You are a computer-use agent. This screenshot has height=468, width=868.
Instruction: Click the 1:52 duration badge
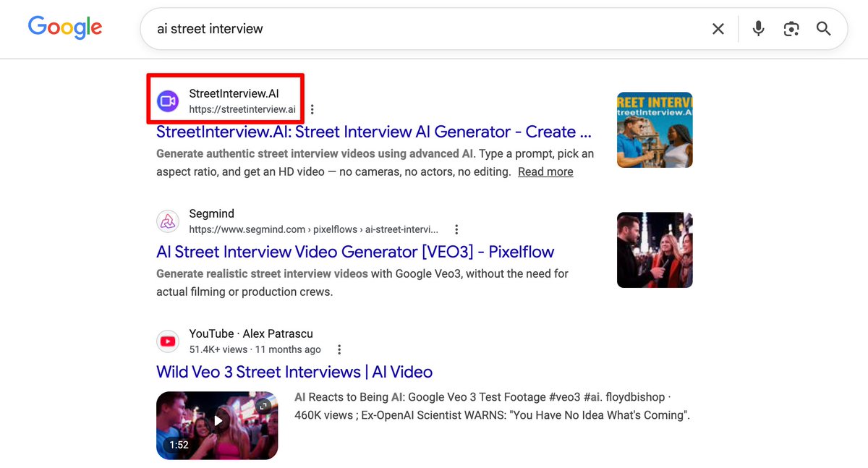tap(179, 445)
